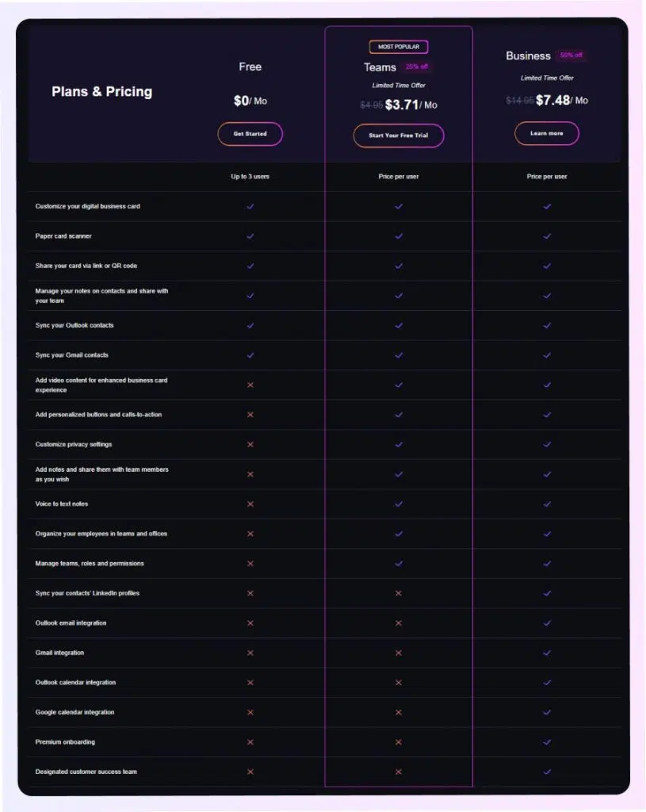Click Teams cross for Outlook email integration
This screenshot has height=812, width=646.
(399, 623)
